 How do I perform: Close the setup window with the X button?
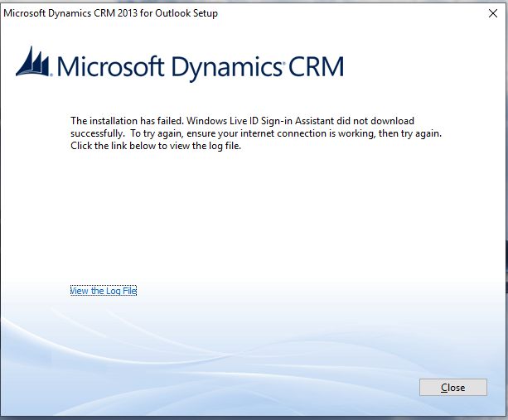coord(493,13)
